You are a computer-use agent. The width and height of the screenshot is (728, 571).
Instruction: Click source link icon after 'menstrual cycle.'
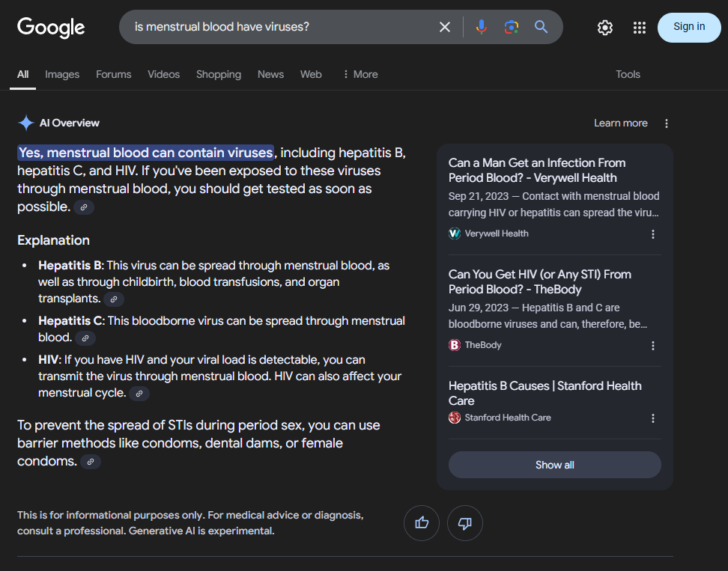(x=139, y=394)
